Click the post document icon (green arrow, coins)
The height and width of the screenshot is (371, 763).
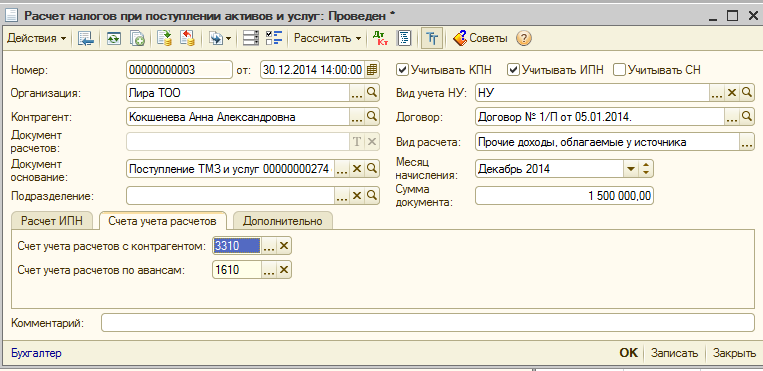pos(165,38)
